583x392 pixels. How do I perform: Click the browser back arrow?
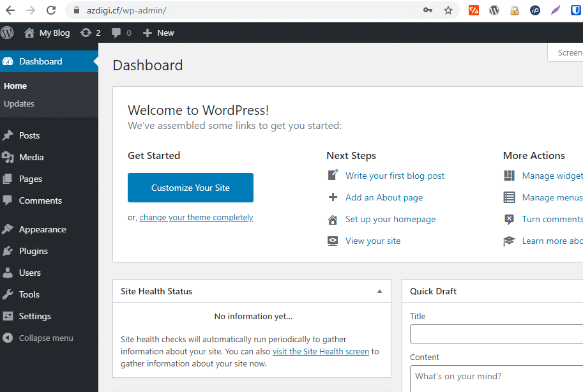(11, 10)
